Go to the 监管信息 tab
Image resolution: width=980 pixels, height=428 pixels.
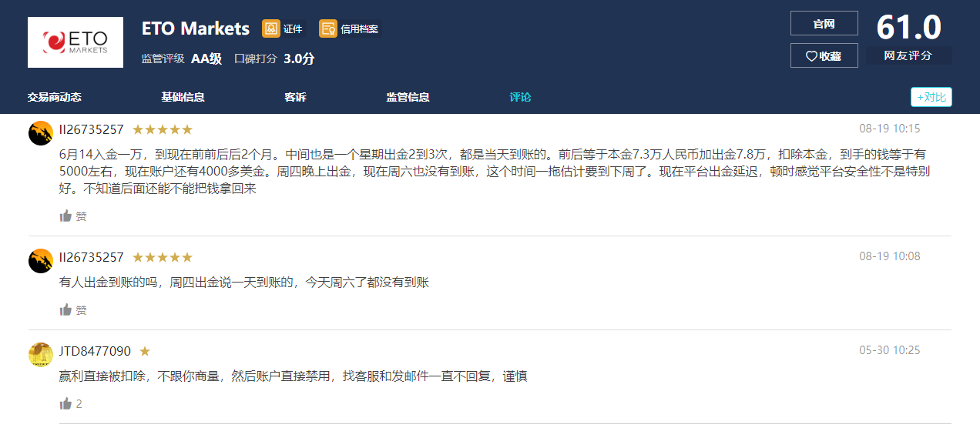408,97
